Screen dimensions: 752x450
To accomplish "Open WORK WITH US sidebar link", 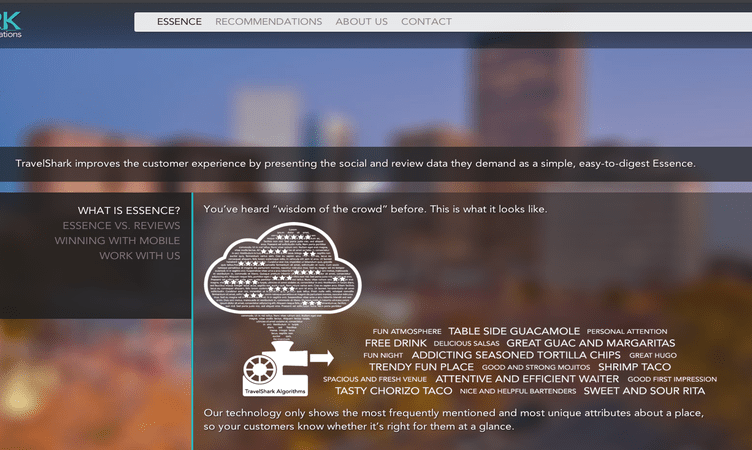I will pyautogui.click(x=140, y=256).
